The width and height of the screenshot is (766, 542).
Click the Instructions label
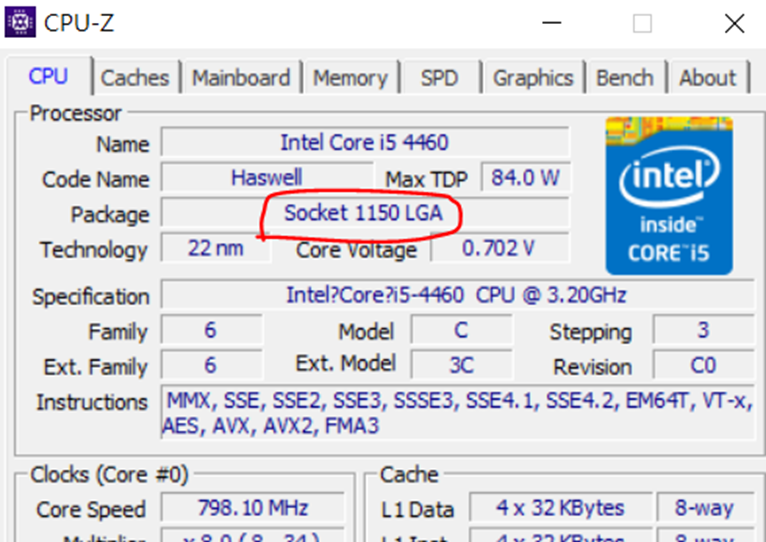[x=92, y=402]
